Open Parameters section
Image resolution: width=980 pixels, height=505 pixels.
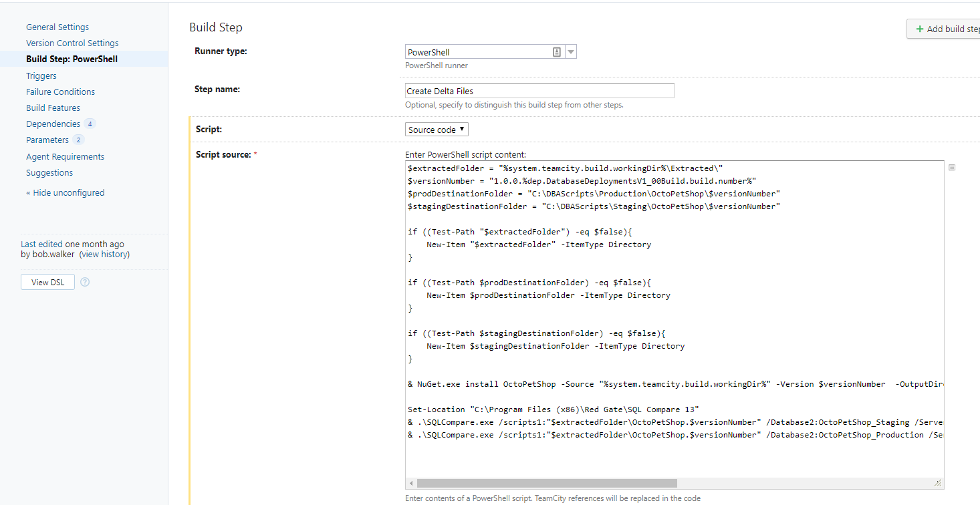pos(47,140)
